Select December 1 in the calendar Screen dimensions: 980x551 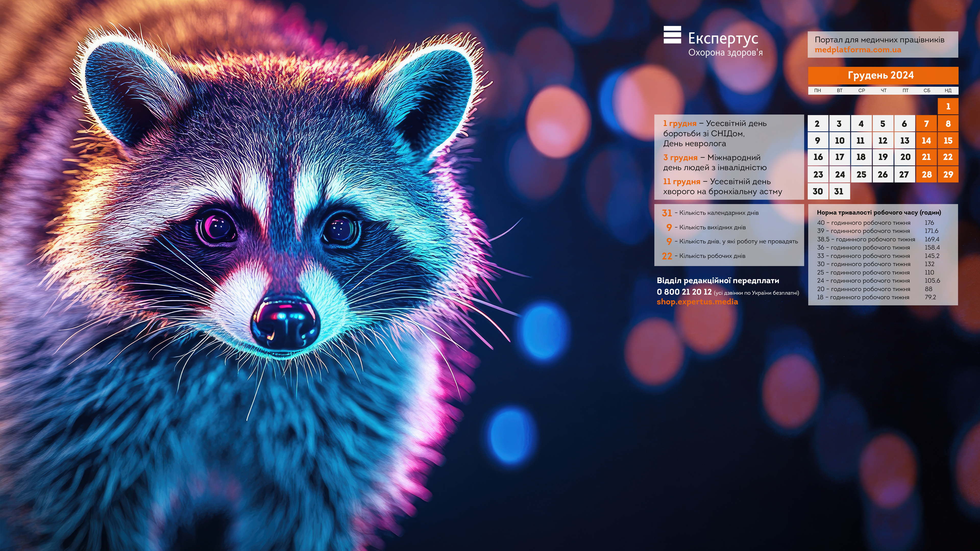click(948, 106)
